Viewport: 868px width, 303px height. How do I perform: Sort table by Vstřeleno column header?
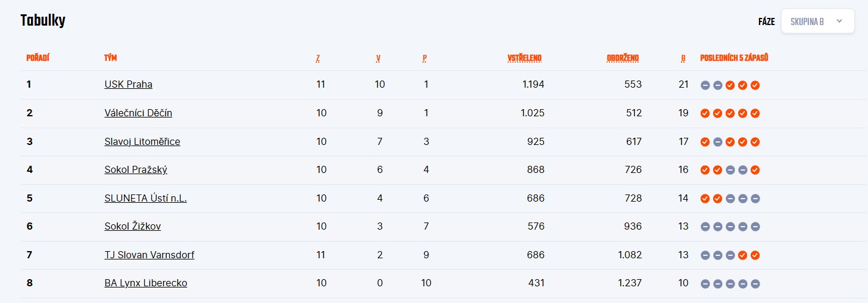tap(524, 58)
